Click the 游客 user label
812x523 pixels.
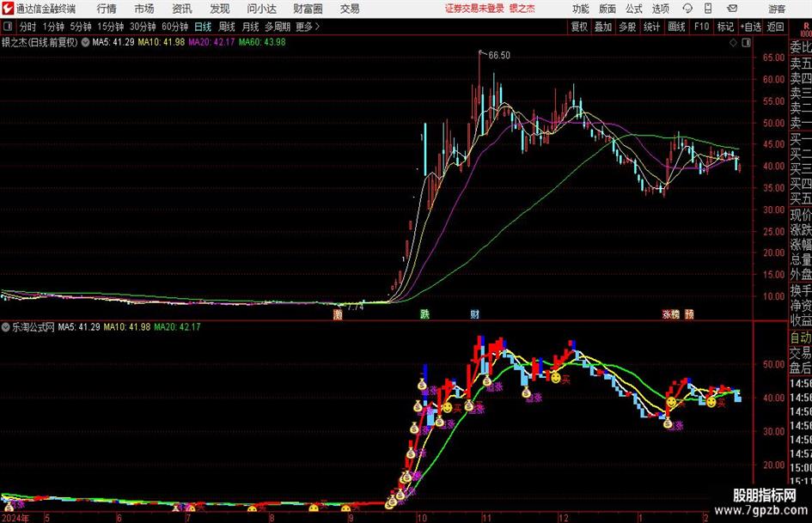point(777,9)
